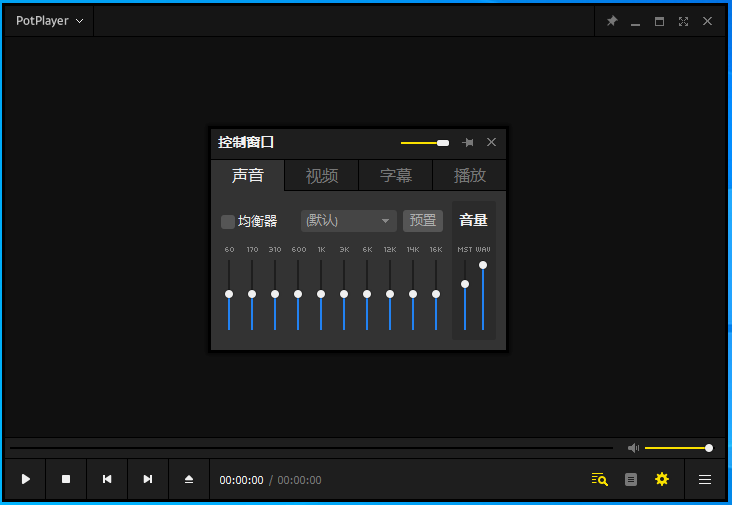
Task: Adjust the 6K equalizer slider
Action: pos(367,295)
